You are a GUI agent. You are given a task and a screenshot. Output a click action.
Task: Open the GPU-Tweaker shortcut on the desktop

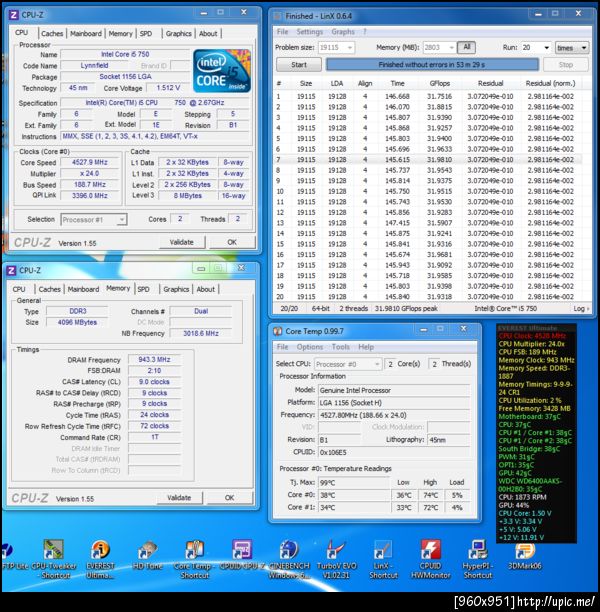[x=54, y=559]
